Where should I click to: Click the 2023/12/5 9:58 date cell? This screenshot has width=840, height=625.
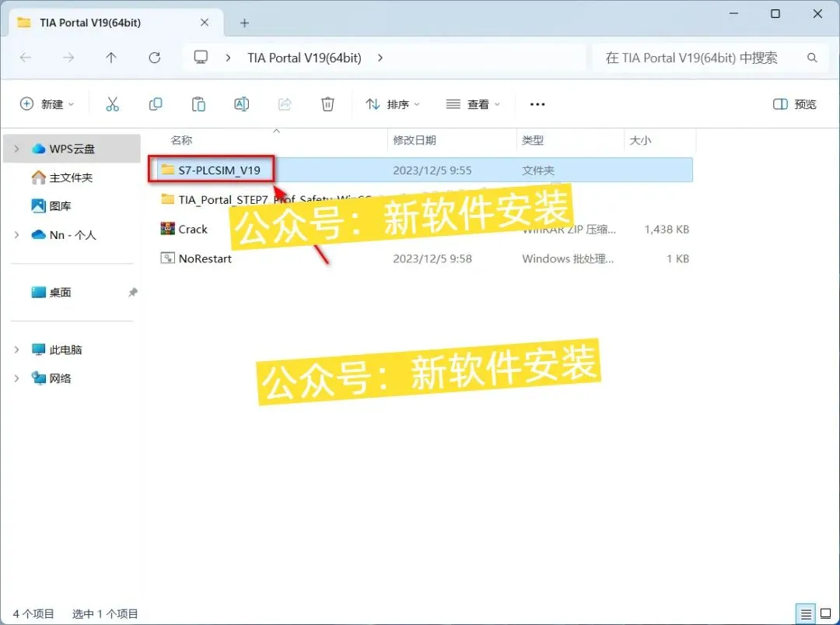pos(432,258)
